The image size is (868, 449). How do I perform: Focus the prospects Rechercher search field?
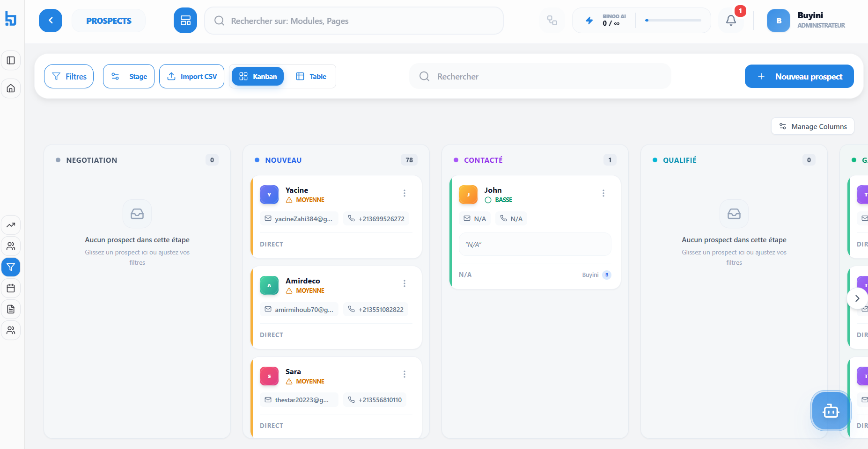click(x=540, y=76)
